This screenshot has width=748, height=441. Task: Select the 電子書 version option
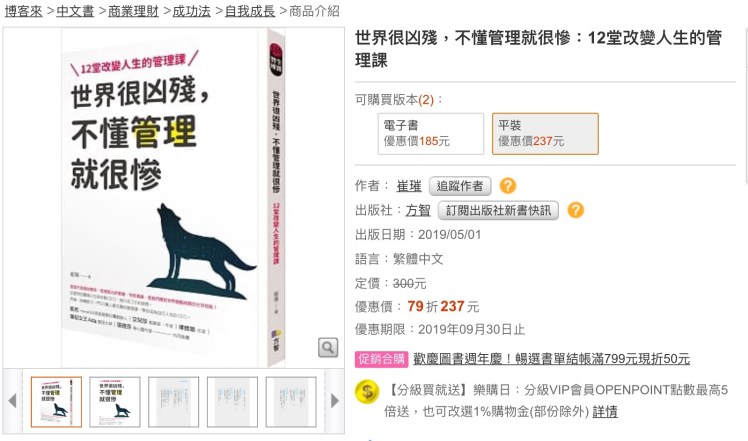pos(431,134)
